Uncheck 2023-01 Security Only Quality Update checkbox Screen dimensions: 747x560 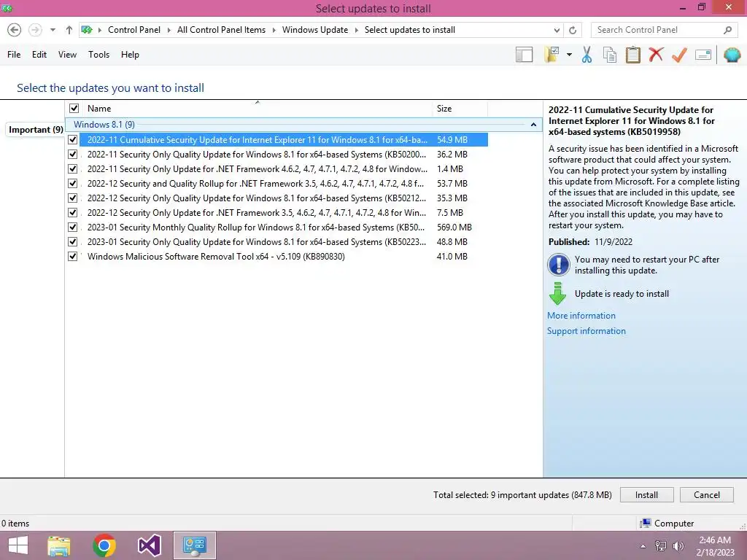pos(72,242)
